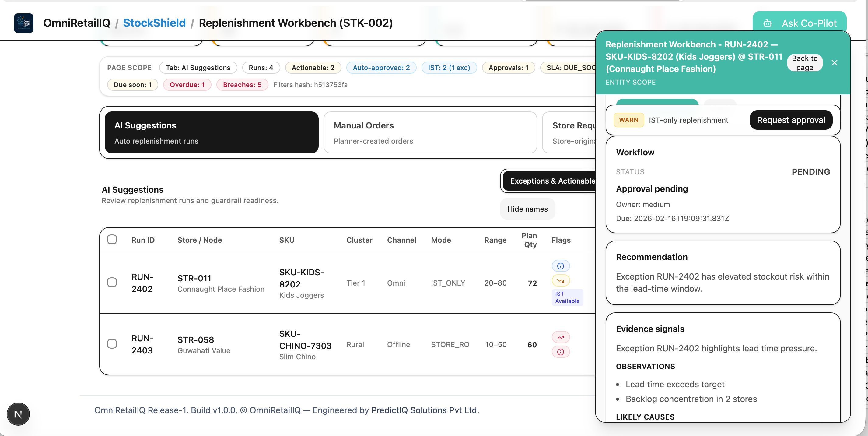Click the Mode column header
Screen dimensions: 868x436
click(x=441, y=240)
